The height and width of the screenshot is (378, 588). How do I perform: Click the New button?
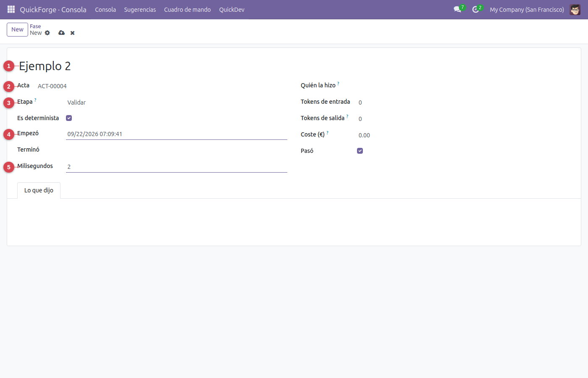pyautogui.click(x=18, y=29)
